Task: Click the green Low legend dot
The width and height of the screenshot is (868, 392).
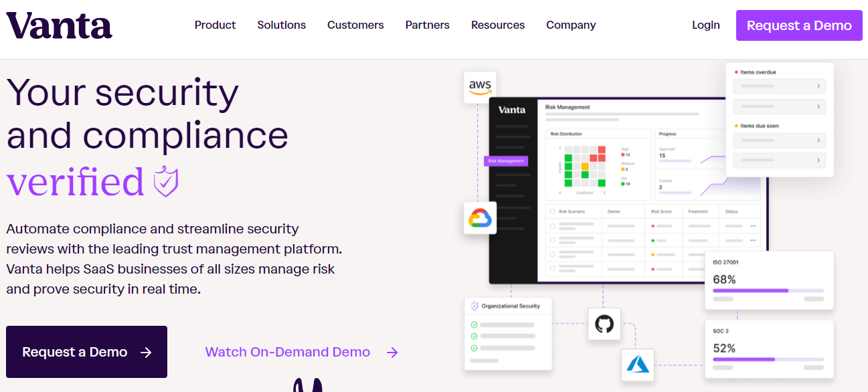Action: coord(622,184)
